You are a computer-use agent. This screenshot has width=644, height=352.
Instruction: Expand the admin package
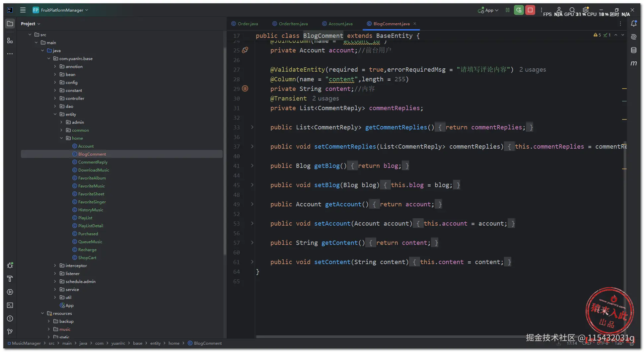click(x=61, y=122)
